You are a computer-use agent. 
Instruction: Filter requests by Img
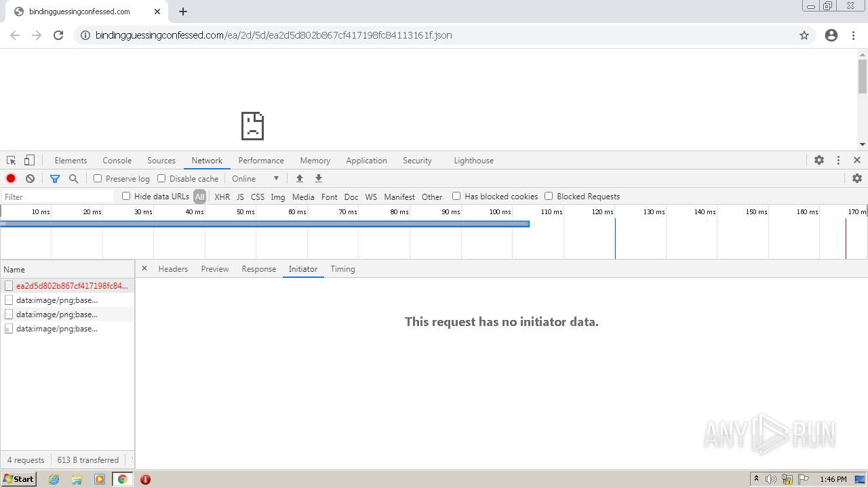tap(278, 197)
